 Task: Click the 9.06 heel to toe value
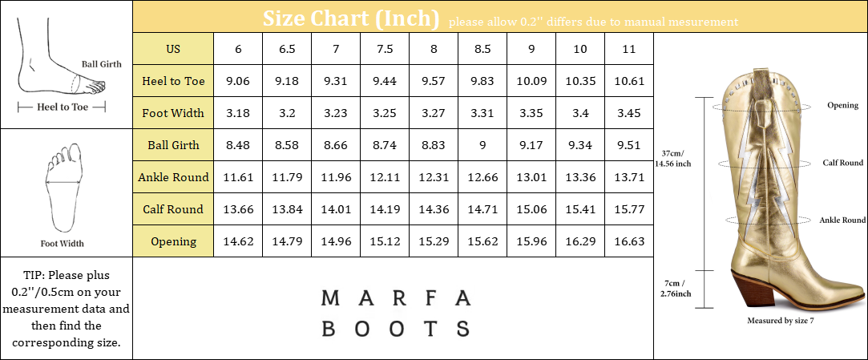238,81
